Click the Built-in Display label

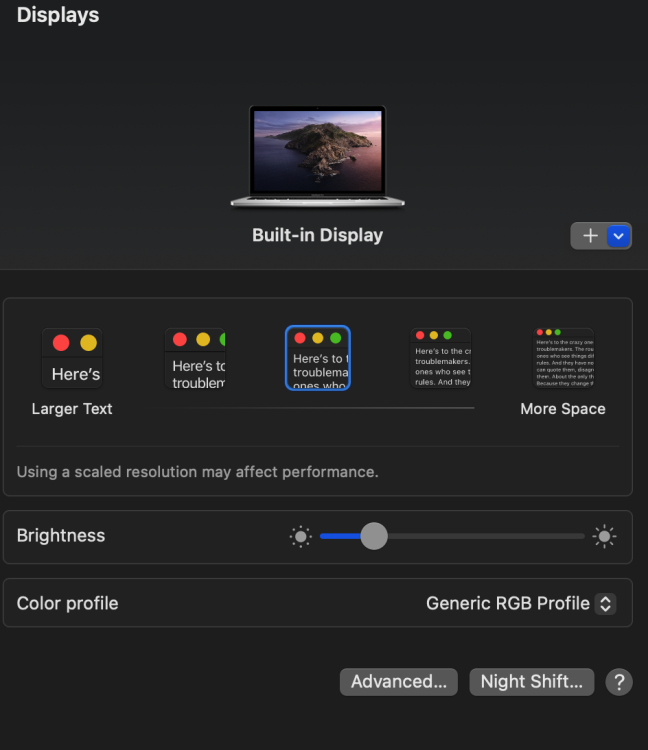click(x=318, y=235)
